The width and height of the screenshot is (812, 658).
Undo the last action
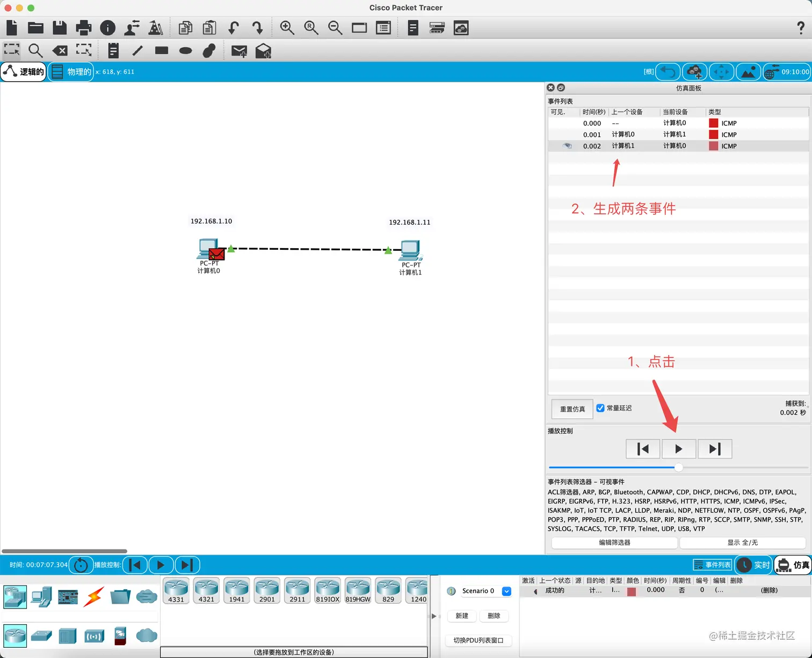234,27
